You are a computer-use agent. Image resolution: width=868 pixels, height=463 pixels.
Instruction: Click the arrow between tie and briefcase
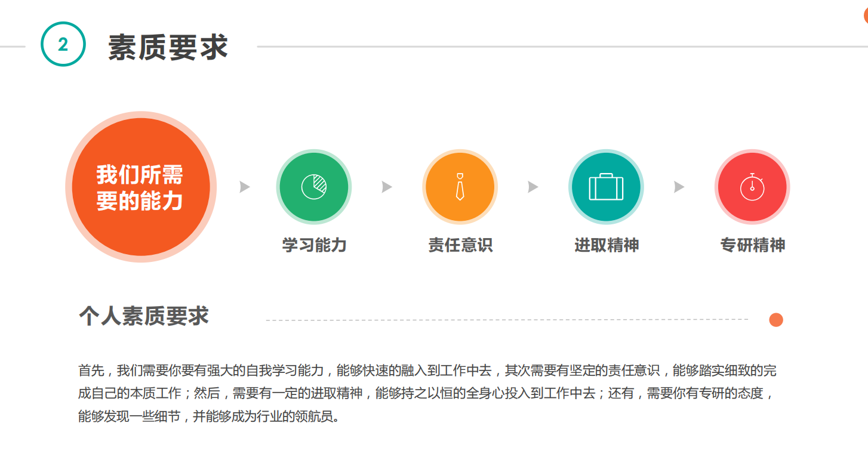coord(533,187)
